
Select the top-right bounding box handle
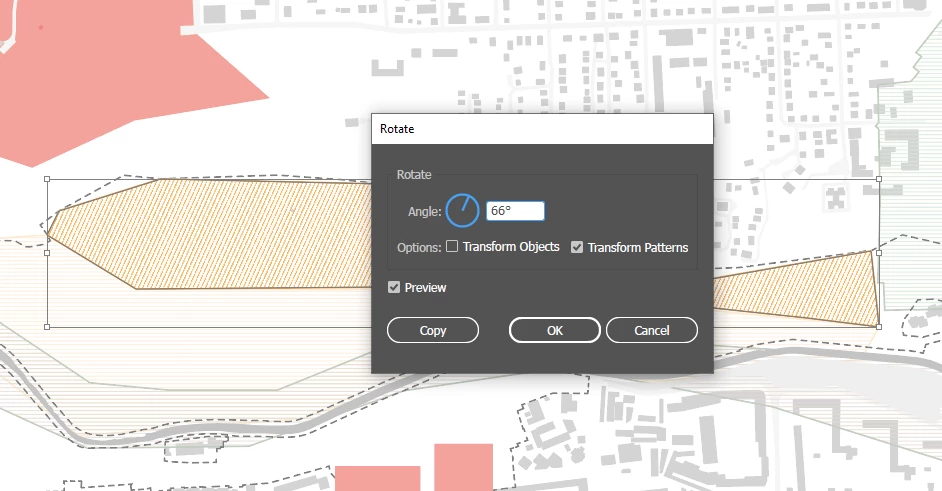[x=879, y=179]
